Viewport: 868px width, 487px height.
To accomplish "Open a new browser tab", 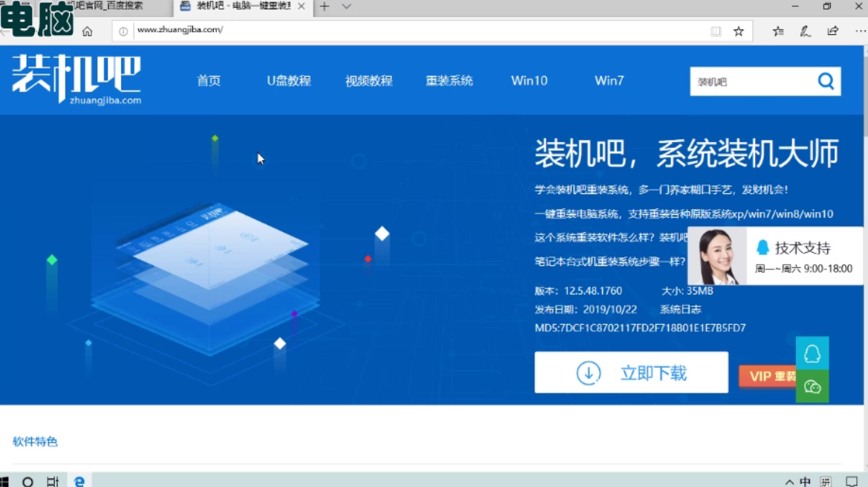I will [x=325, y=7].
